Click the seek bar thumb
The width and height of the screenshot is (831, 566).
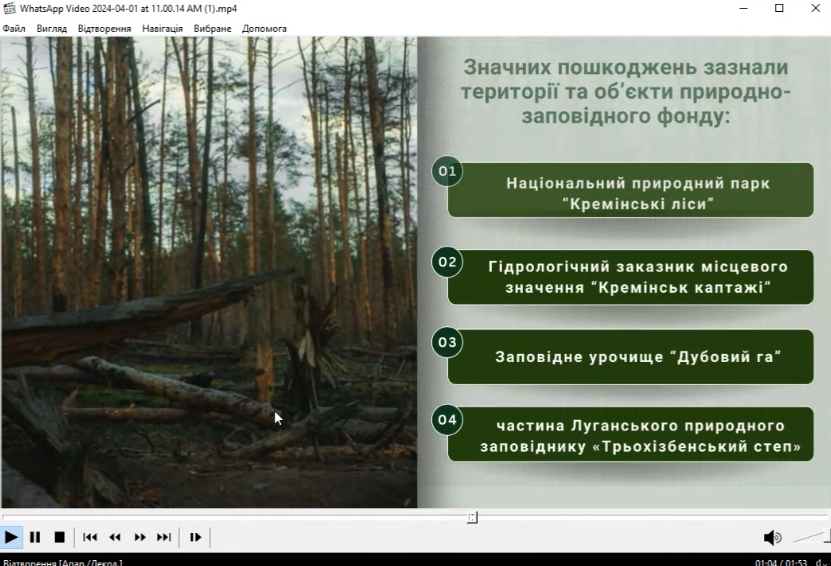coord(472,517)
